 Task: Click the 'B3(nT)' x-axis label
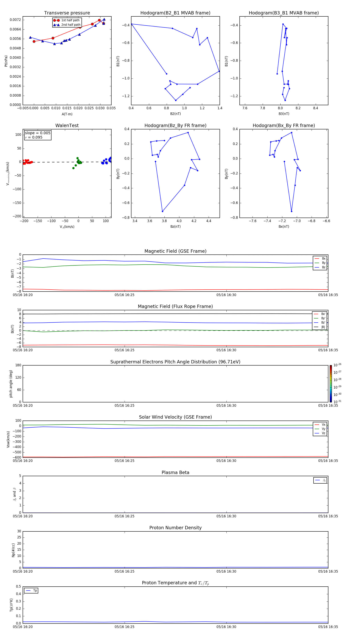tap(284, 114)
